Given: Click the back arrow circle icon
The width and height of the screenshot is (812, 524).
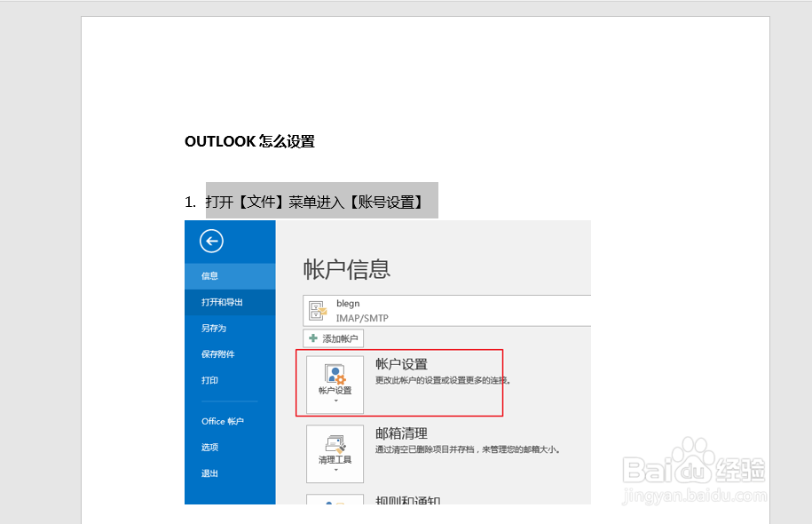Looking at the screenshot, I should click(211, 241).
